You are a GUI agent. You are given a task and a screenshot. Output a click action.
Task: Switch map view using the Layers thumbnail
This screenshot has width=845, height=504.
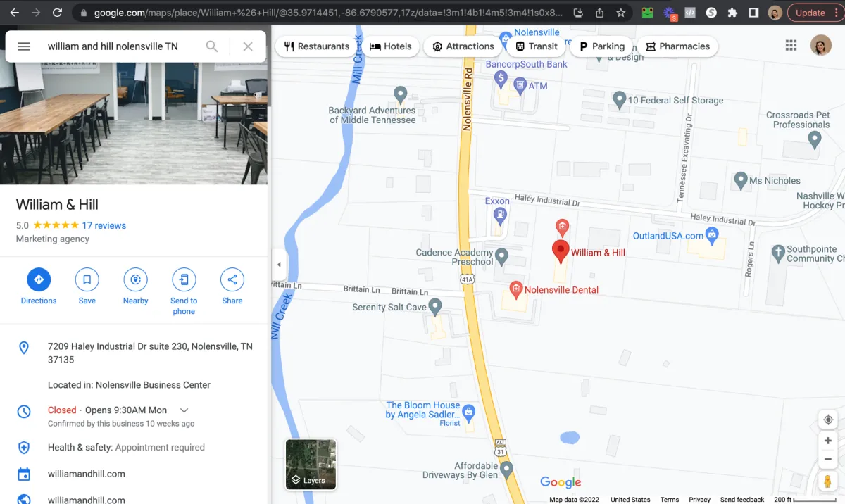click(x=311, y=465)
